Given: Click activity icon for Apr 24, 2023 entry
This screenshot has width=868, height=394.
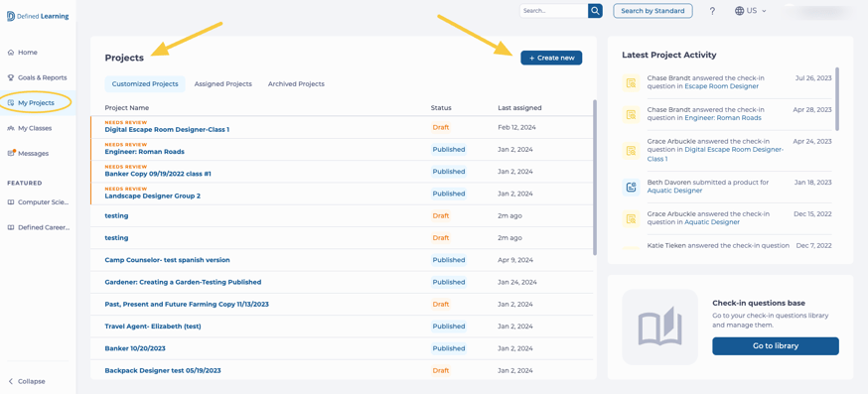Looking at the screenshot, I should click(631, 150).
